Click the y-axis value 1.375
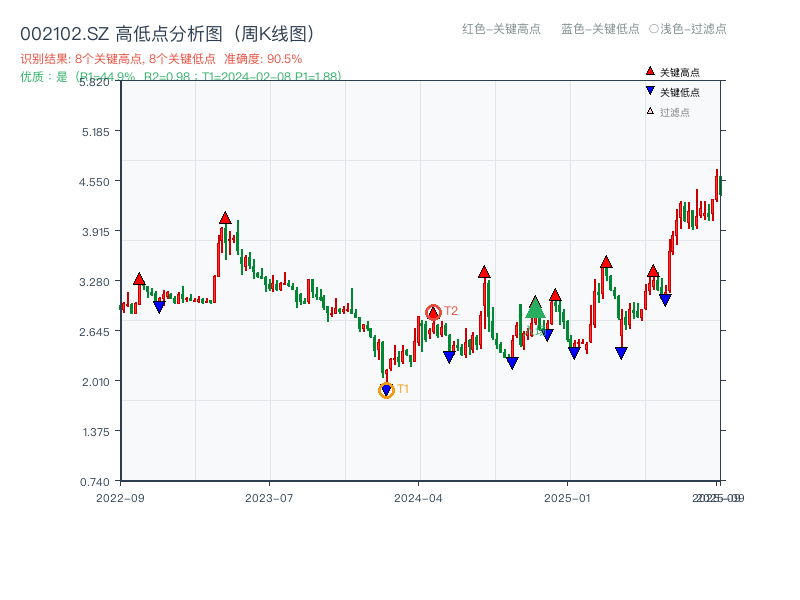Viewport: 800px width, 600px height. (96, 432)
